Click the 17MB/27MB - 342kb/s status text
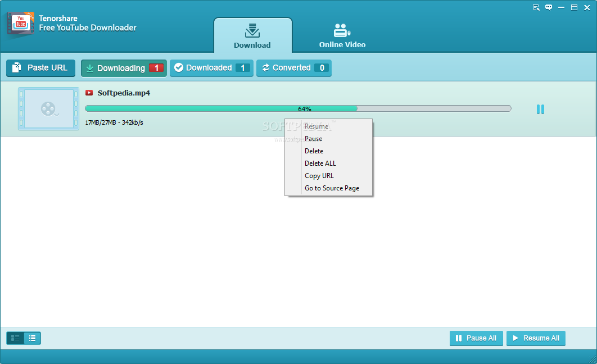This screenshot has width=597, height=364. pyautogui.click(x=114, y=122)
